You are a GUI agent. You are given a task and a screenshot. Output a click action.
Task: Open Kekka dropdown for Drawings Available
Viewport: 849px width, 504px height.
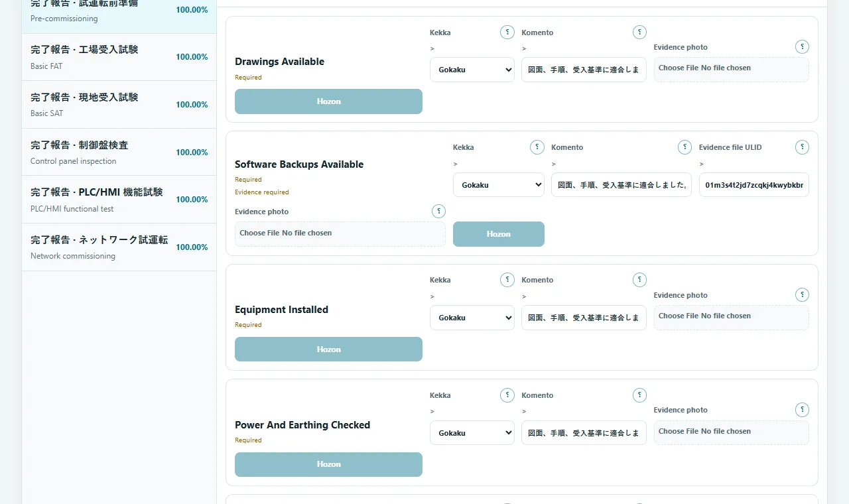click(x=472, y=70)
